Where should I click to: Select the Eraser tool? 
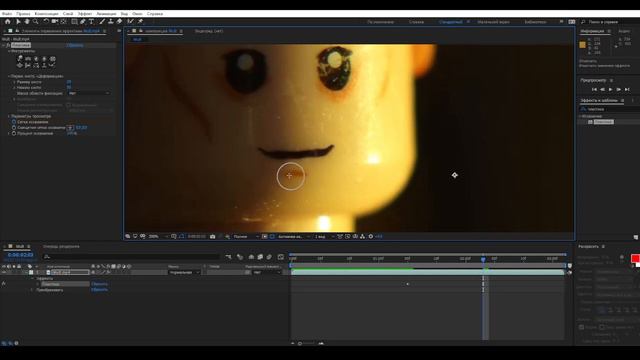(119, 22)
